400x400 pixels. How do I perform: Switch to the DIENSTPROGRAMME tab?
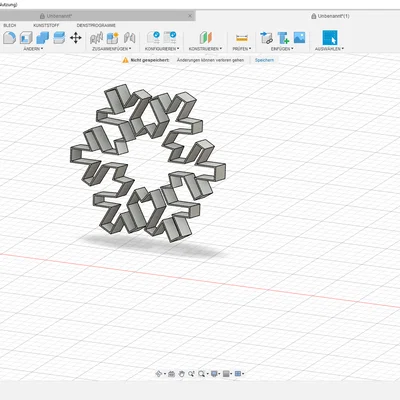pyautogui.click(x=96, y=25)
